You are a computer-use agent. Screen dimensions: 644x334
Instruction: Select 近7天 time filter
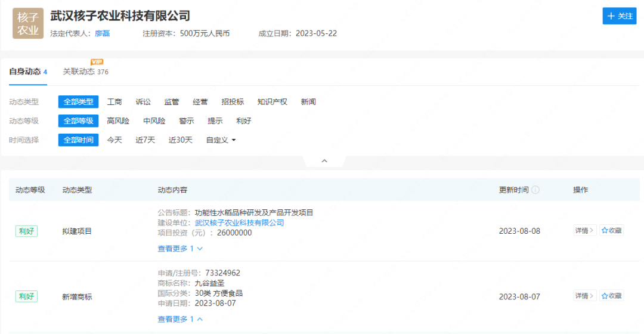(x=145, y=140)
